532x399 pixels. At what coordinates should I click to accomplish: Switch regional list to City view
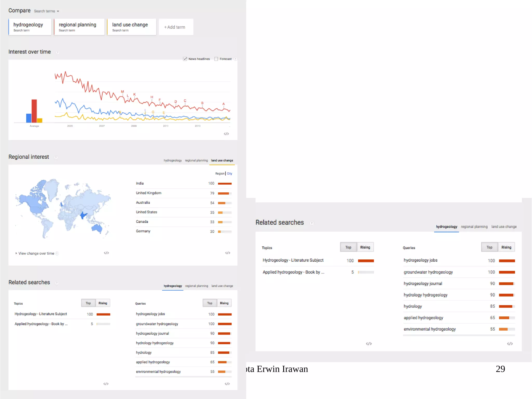point(229,174)
